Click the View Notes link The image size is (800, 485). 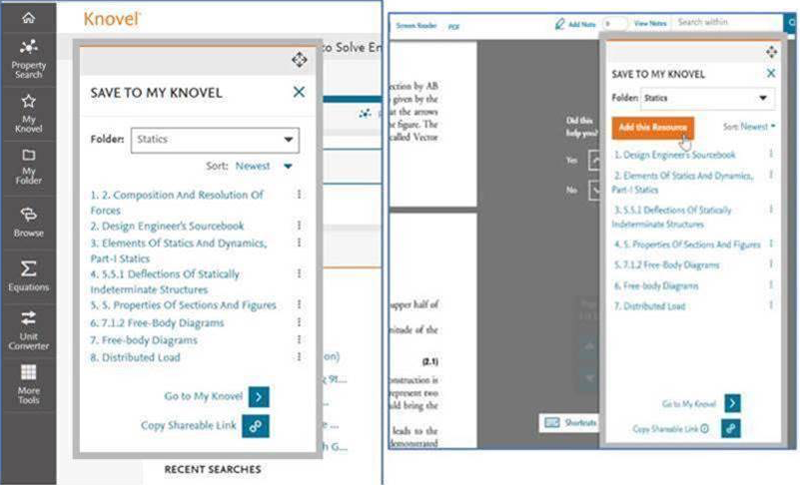(650, 22)
